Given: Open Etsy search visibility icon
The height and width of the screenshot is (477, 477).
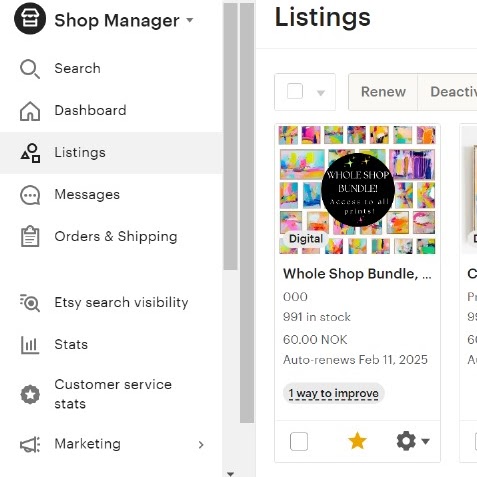Looking at the screenshot, I should (30, 303).
